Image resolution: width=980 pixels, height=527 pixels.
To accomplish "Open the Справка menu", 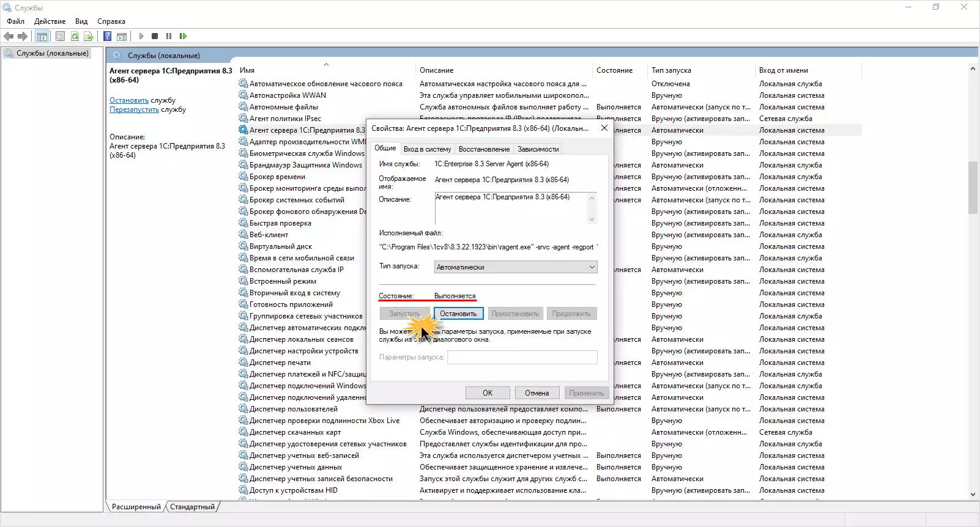I will [x=111, y=21].
